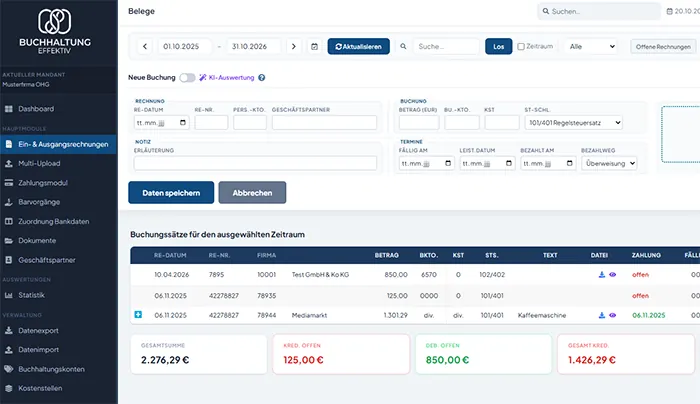Check the Zeitraum checkbox
This screenshot has width=700, height=404.
521,46
